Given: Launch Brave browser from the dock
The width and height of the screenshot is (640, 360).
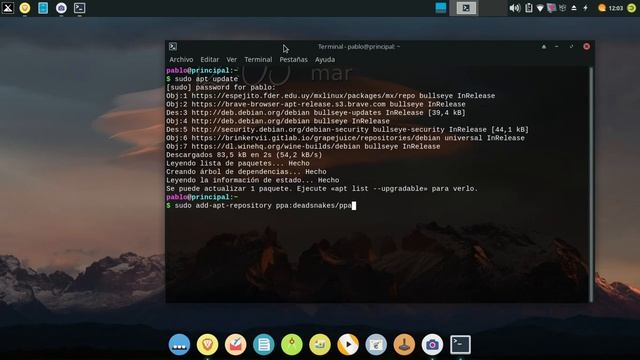Looking at the screenshot, I should [x=207, y=345].
